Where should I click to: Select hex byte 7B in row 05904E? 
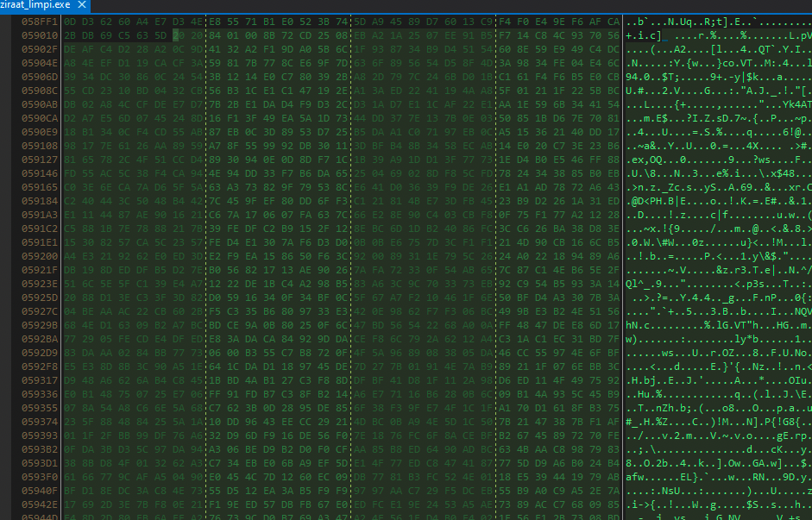pos(250,63)
